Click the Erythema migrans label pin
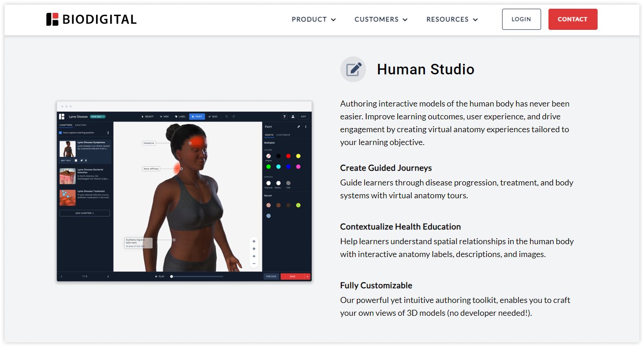The height and width of the screenshot is (347, 644). [174, 240]
